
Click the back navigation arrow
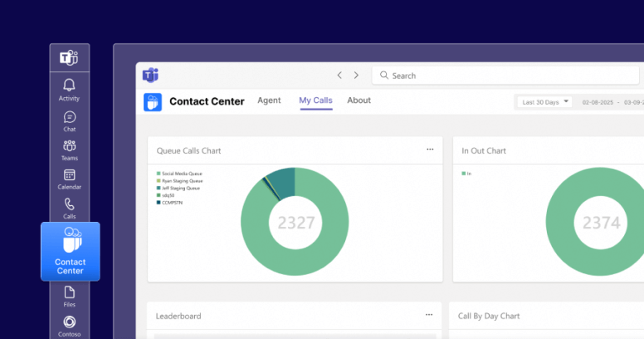pos(339,75)
